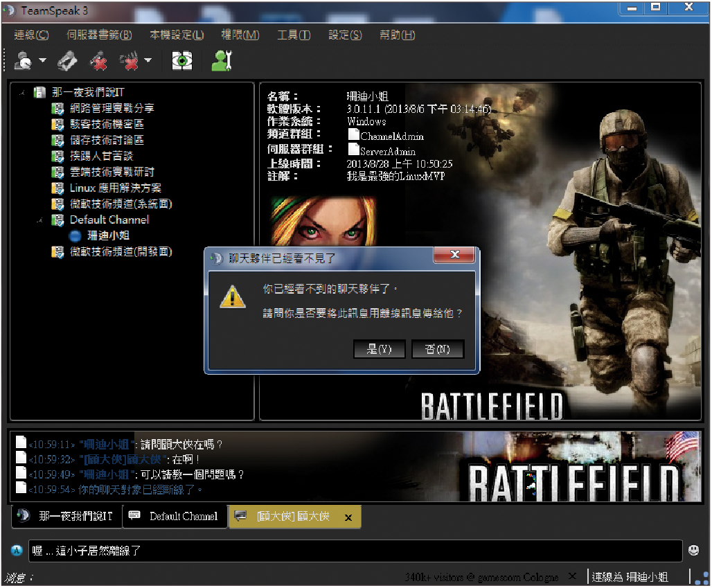Click the Disconnect from server icon
The image size is (712, 588).
click(x=98, y=61)
